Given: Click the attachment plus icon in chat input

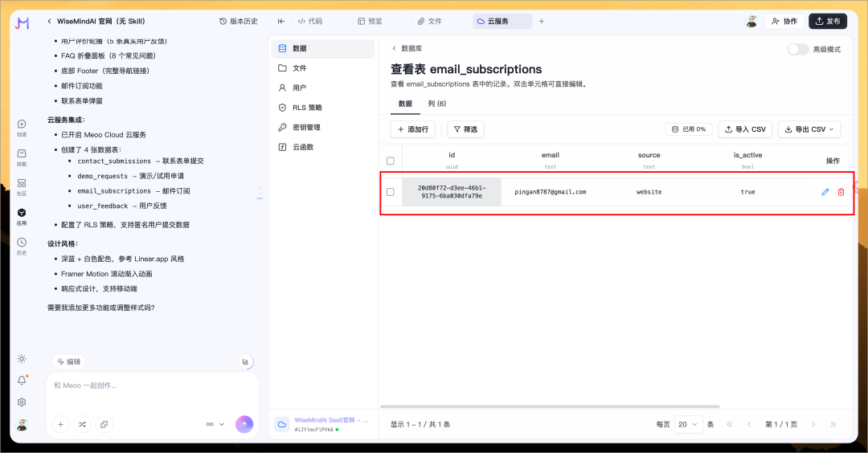Looking at the screenshot, I should point(61,424).
